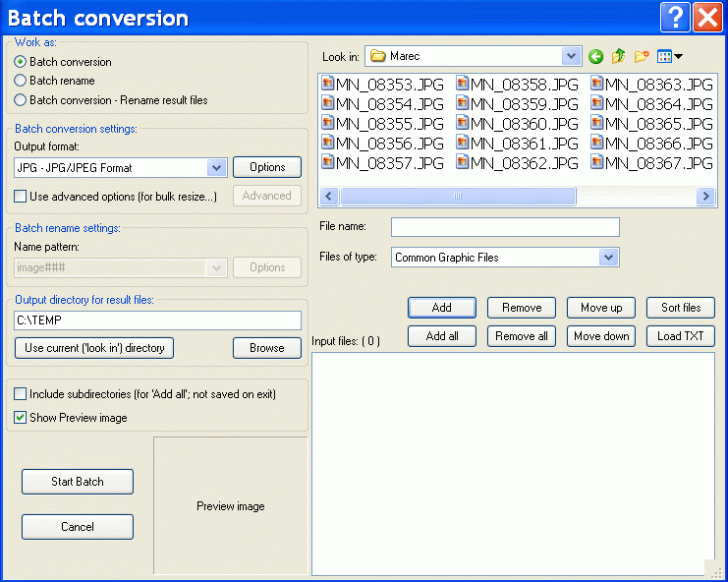Toggle Include subdirectories checkbox
Image resolution: width=728 pixels, height=582 pixels.
pyautogui.click(x=21, y=394)
